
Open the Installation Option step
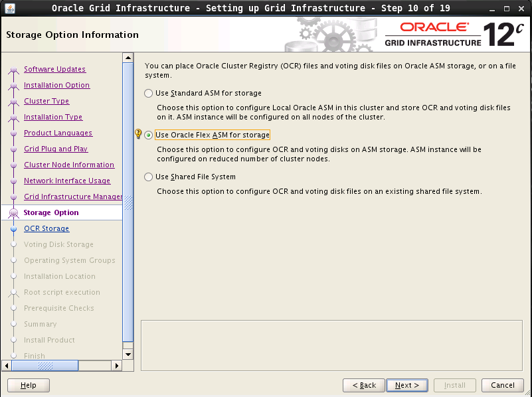[56, 86]
